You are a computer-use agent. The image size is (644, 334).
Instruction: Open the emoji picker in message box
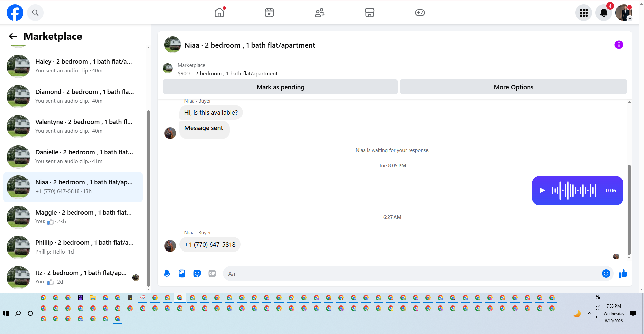606,274
